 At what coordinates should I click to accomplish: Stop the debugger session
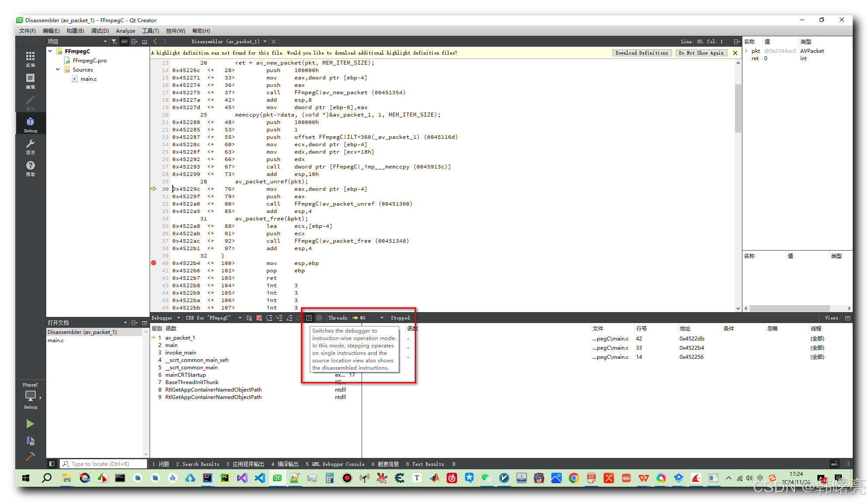tap(259, 318)
